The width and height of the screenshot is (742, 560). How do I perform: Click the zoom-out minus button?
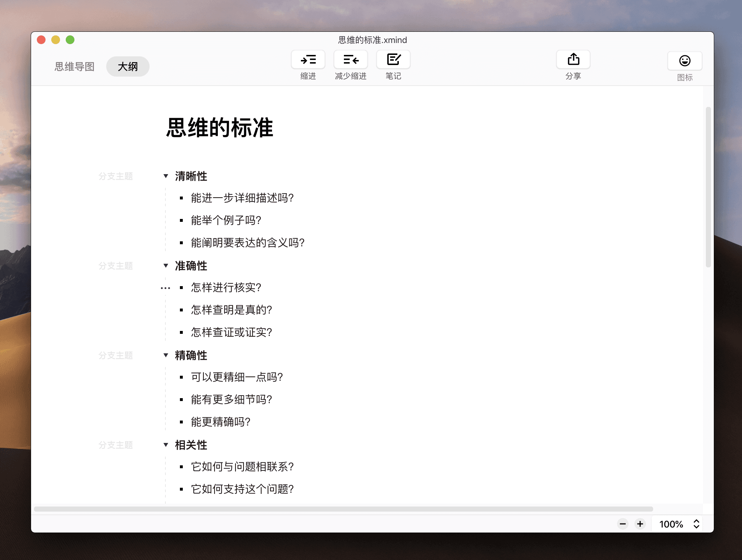point(622,524)
